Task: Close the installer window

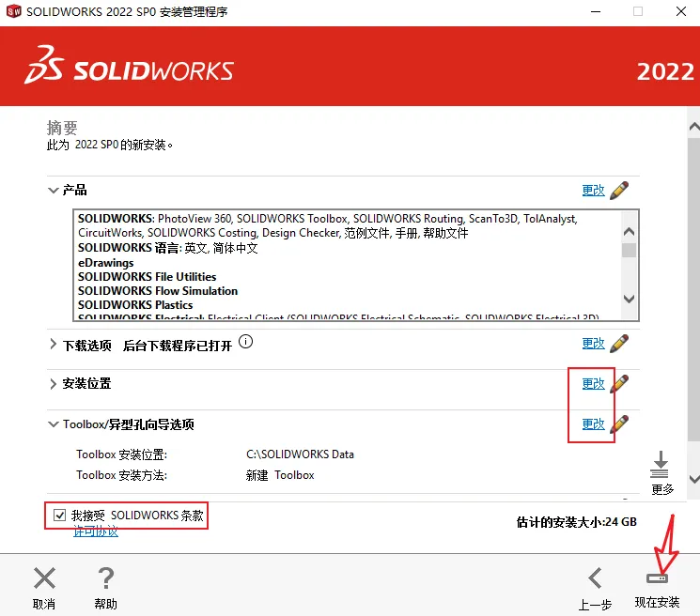Action: pyautogui.click(x=681, y=11)
